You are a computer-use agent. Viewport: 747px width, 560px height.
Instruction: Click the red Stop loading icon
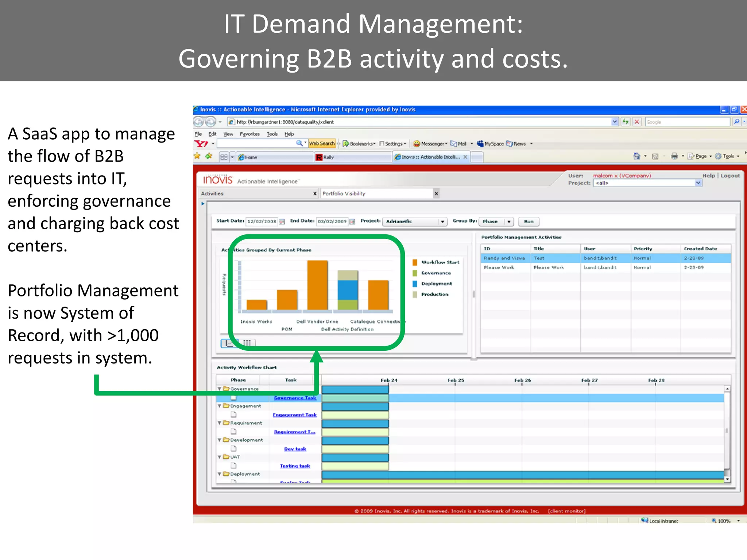[x=637, y=122]
